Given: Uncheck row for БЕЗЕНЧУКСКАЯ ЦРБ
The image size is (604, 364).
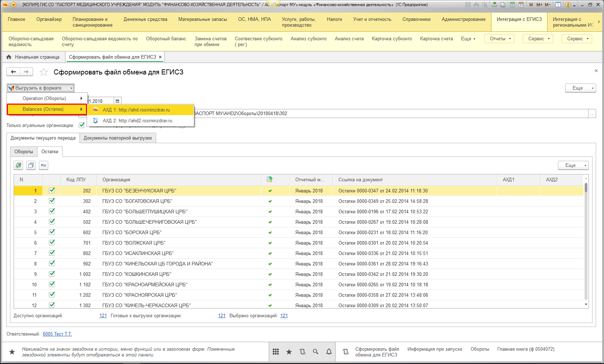Looking at the screenshot, I should pos(52,190).
